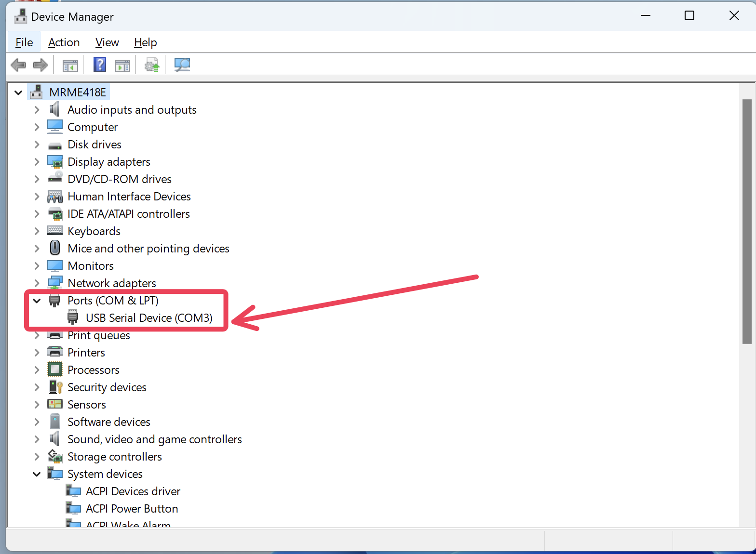The height and width of the screenshot is (554, 756).
Task: Select ACPI Power Button device
Action: [132, 509]
